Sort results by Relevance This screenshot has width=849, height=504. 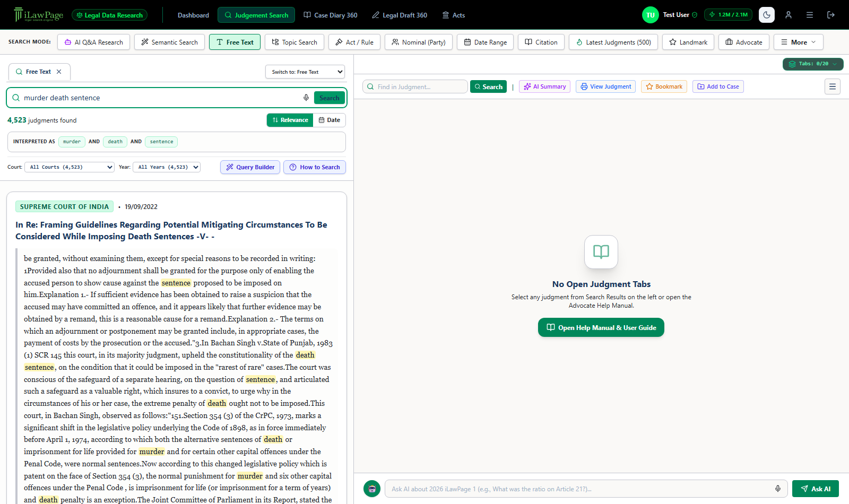[x=290, y=120]
